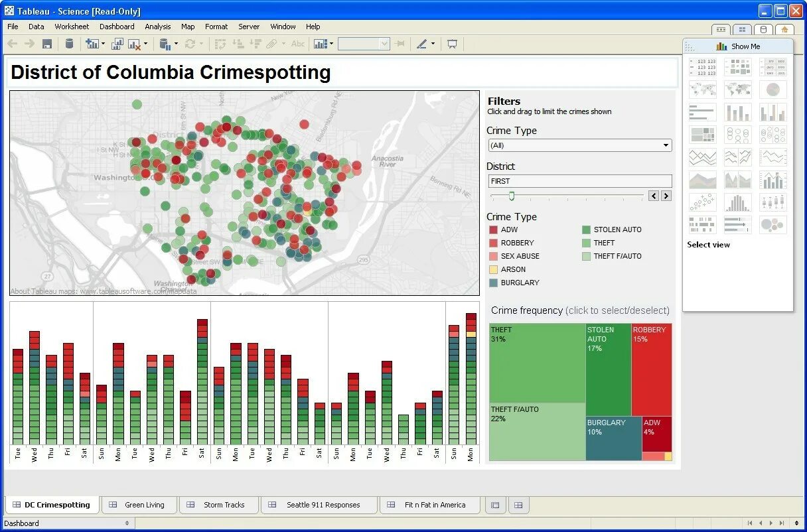Switch to the Green Living tab
807x532 pixels.
point(138,505)
